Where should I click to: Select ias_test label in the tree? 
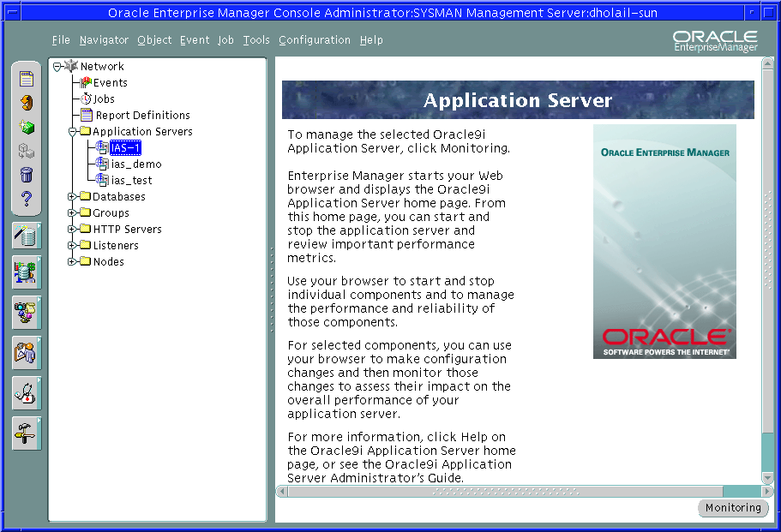(x=131, y=180)
